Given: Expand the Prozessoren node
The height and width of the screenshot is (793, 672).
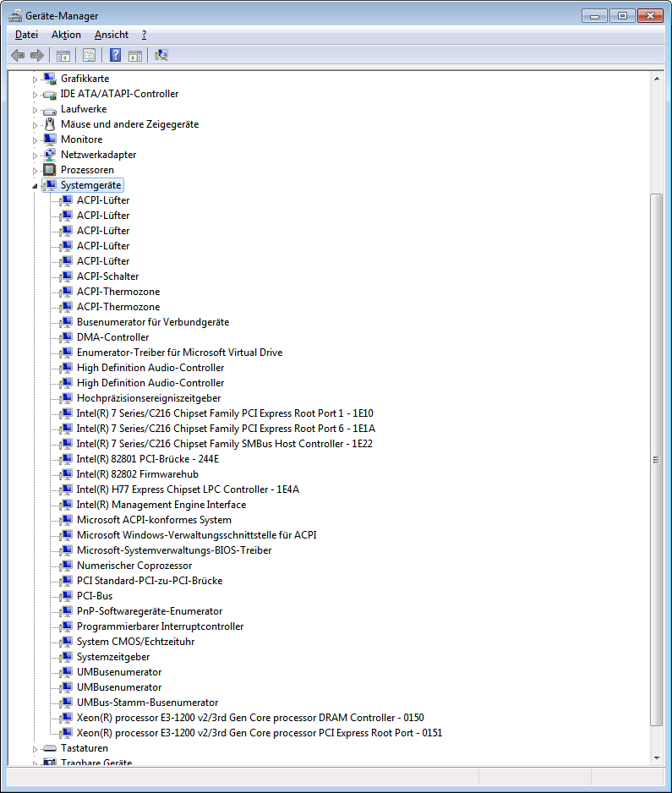Looking at the screenshot, I should pos(35,171).
